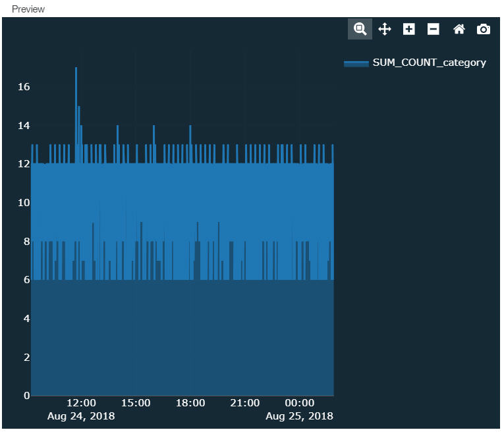504x434 pixels.
Task: Download plot with camera icon
Action: point(484,29)
